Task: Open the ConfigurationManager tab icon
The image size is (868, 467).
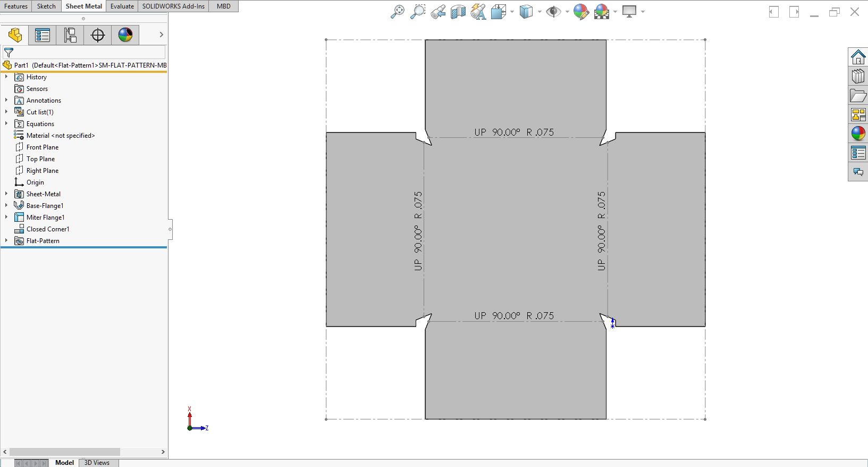Action: pos(70,35)
